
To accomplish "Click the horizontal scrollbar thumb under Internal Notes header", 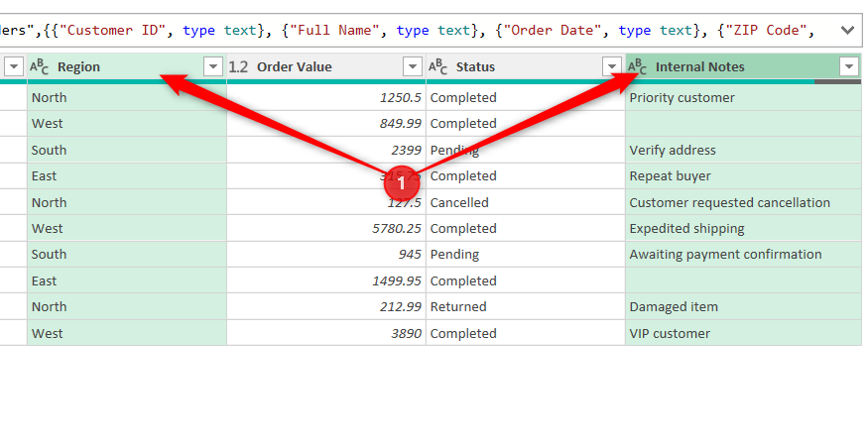I will [837, 82].
